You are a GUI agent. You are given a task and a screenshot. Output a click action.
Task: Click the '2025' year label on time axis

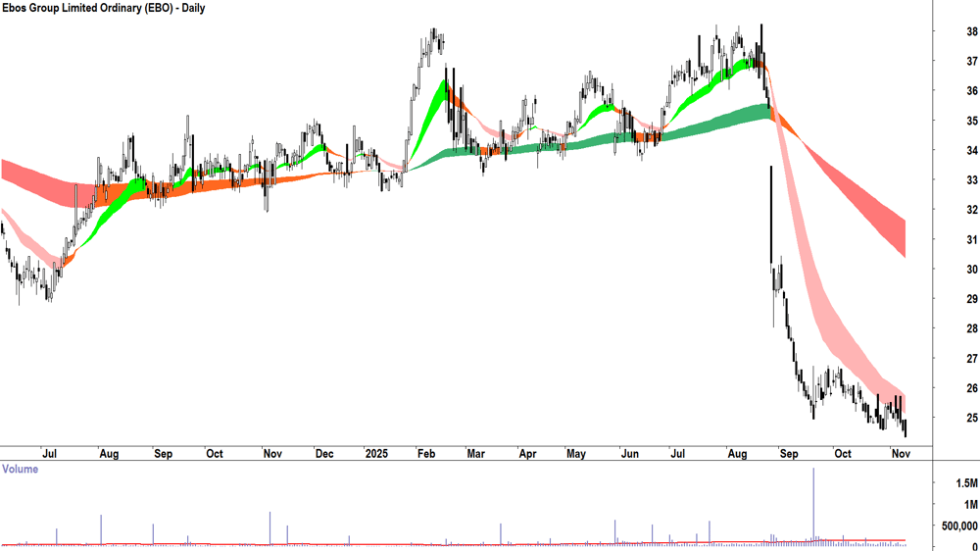click(377, 453)
